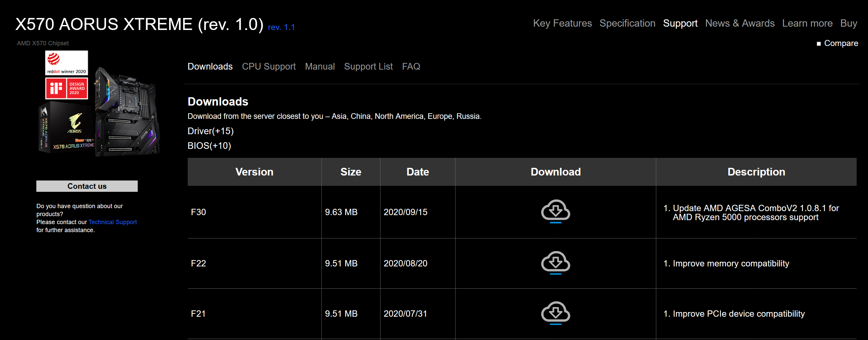Download BIOS version F30
Viewport: 868px width, 340px height.
(x=555, y=211)
